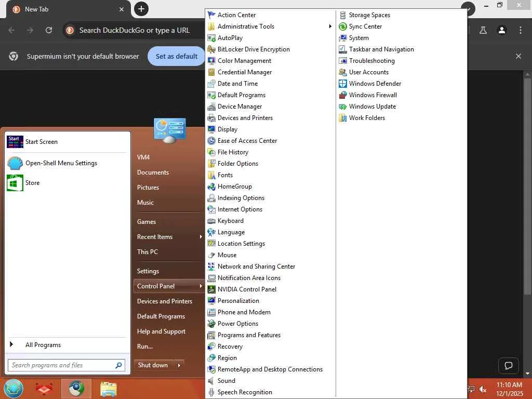Viewport: 532px width, 399px height.
Task: Open Device Manager icon
Action: click(x=211, y=107)
